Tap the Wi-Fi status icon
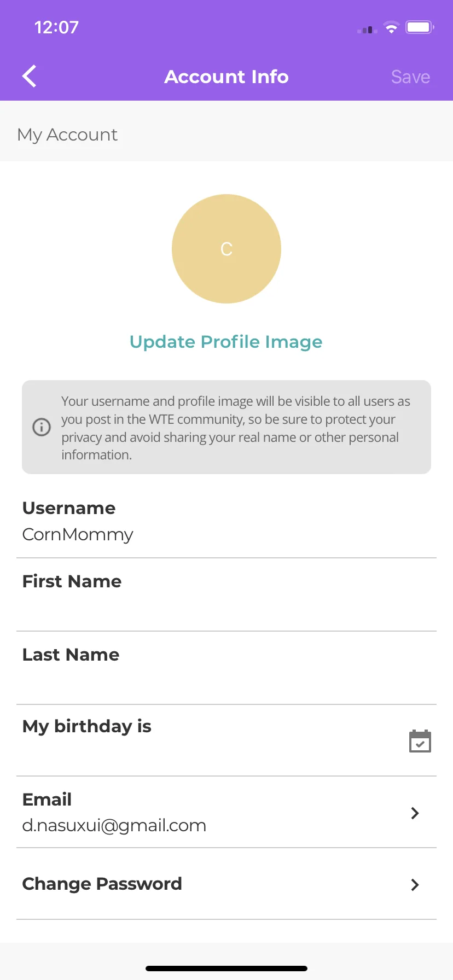Image resolution: width=453 pixels, height=980 pixels. click(391, 27)
